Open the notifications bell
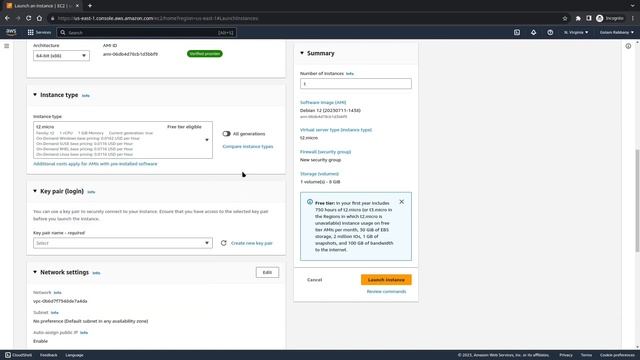The width and height of the screenshot is (640, 360). (x=533, y=32)
